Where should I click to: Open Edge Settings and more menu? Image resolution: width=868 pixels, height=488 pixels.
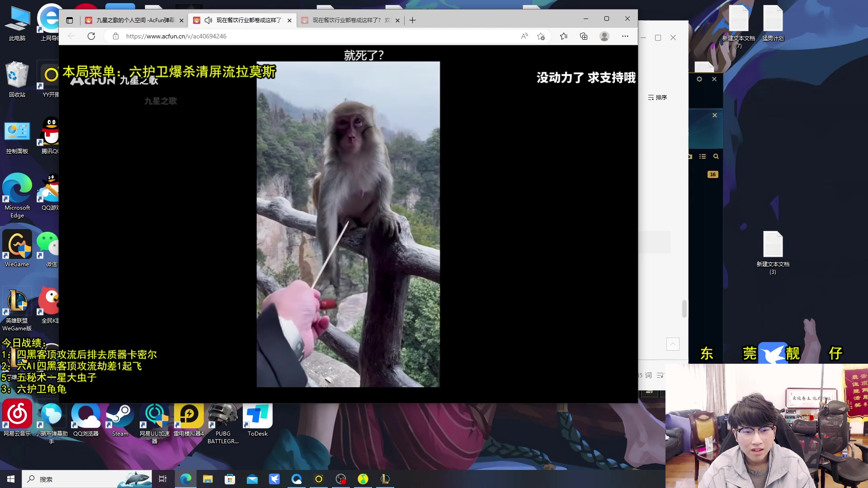[625, 36]
